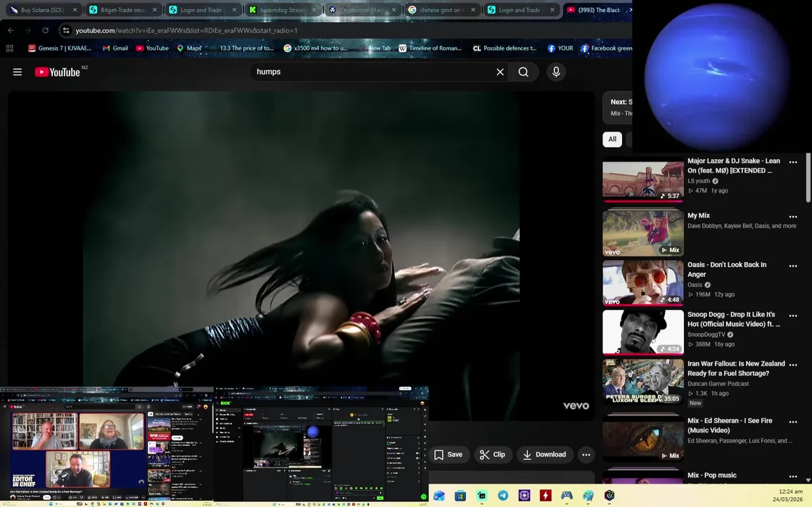Open the Possible defences bookmark
The height and width of the screenshot is (507, 812).
505,48
